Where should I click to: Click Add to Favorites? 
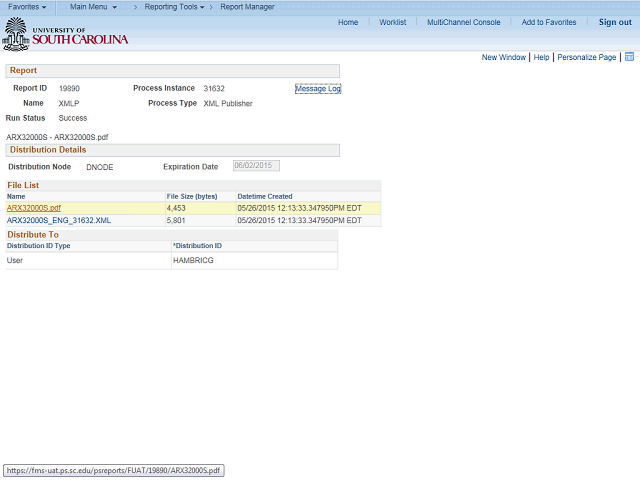tap(549, 22)
